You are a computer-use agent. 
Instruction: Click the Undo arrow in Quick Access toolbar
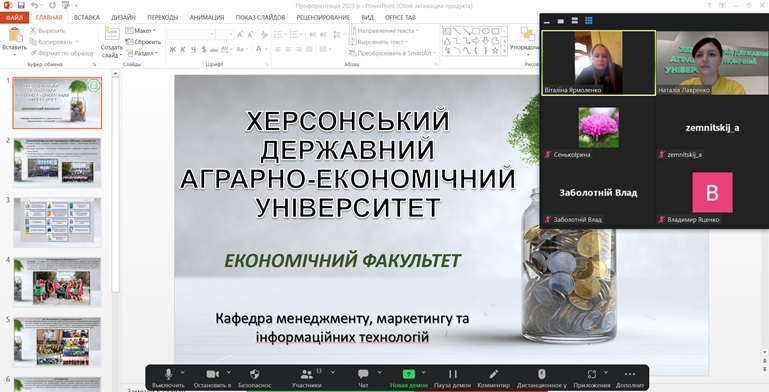[34, 5]
